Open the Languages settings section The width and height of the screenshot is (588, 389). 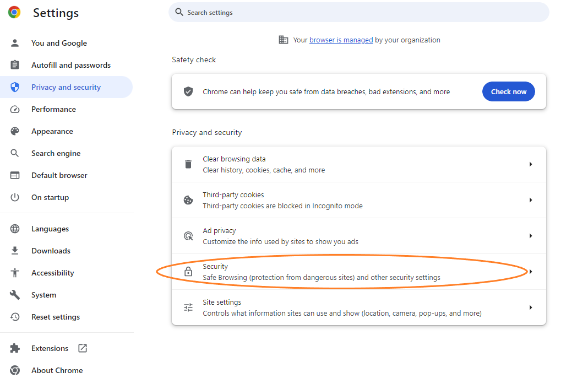pyautogui.click(x=50, y=229)
